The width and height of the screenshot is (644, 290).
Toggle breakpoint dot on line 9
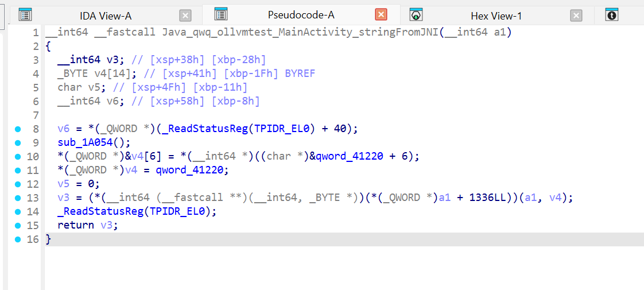point(17,143)
